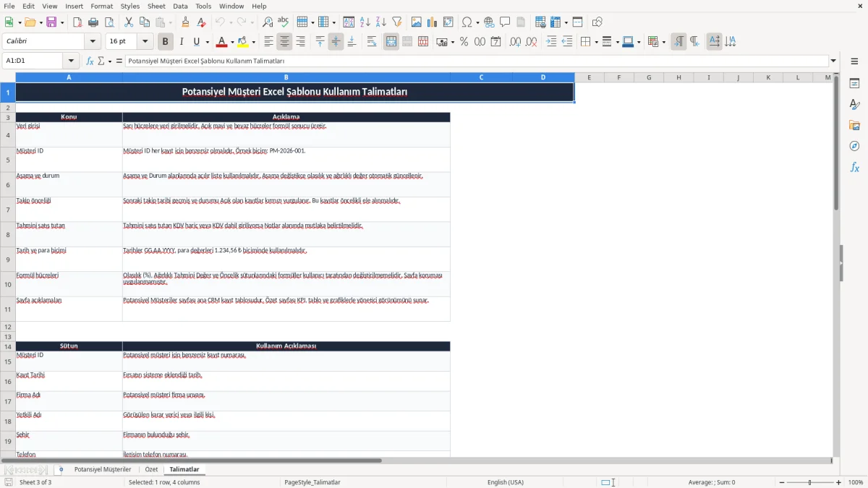Open the Function Wizard fx icon
This screenshot has width=868, height=488.
(90, 61)
